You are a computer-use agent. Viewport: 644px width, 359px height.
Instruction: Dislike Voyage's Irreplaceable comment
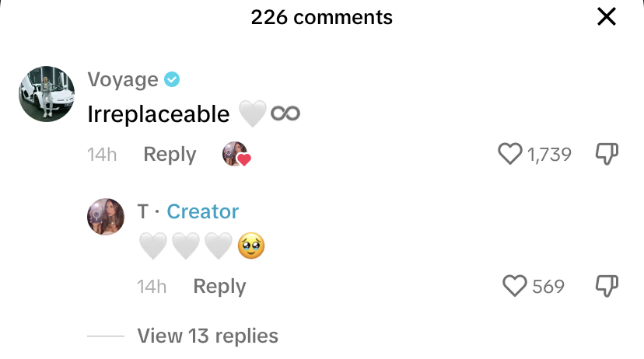point(607,154)
